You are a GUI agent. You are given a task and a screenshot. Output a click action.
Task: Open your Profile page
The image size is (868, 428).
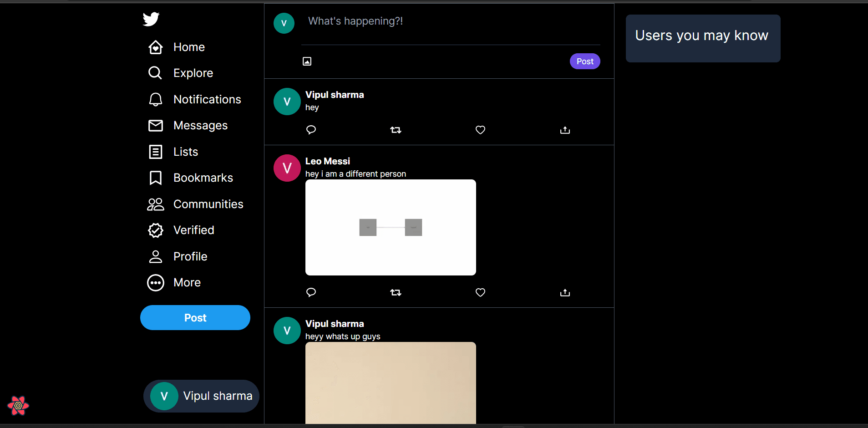click(x=190, y=256)
